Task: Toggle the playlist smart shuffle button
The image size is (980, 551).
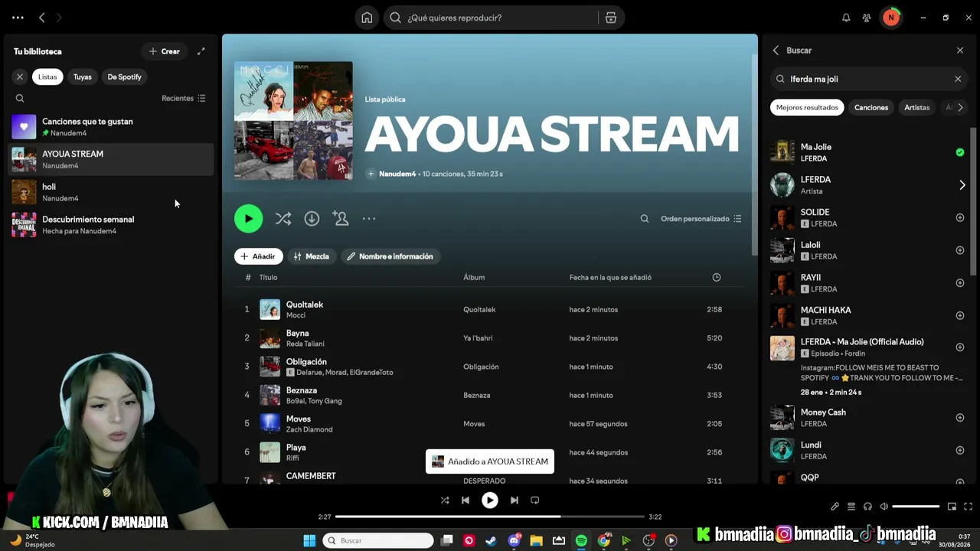Action: (283, 219)
